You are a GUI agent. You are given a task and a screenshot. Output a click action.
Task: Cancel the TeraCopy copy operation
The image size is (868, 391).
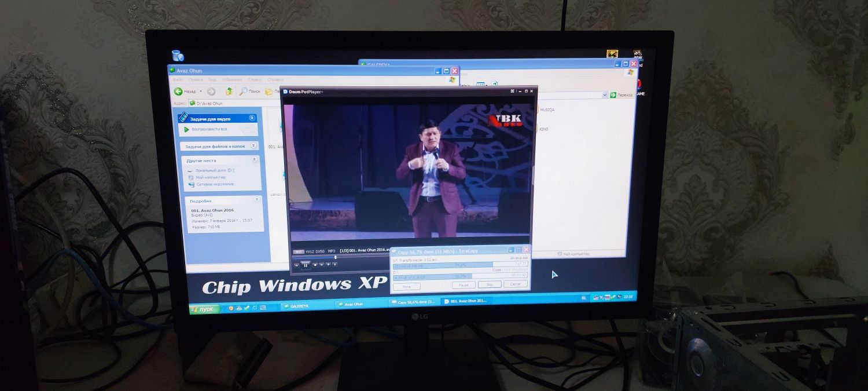point(515,284)
